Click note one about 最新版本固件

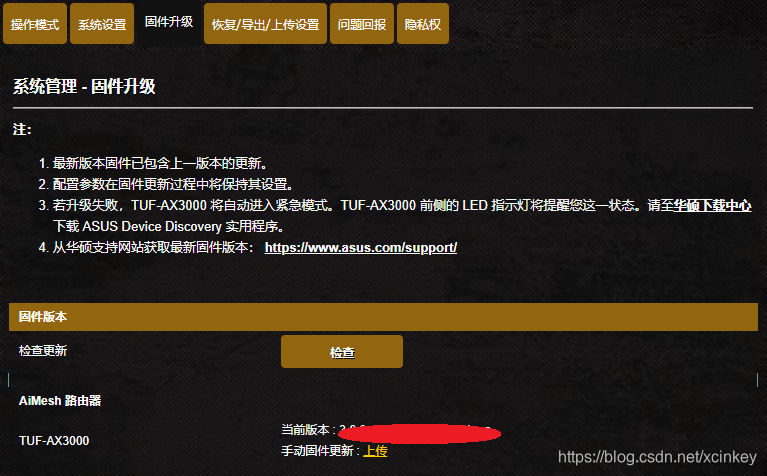pyautogui.click(x=153, y=163)
